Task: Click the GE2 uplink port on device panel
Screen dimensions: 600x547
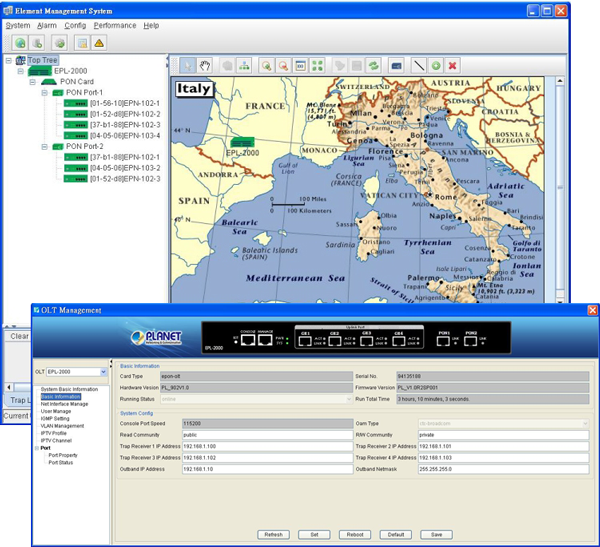Action: 334,340
